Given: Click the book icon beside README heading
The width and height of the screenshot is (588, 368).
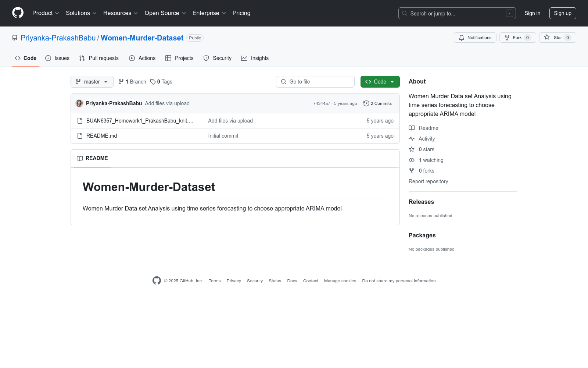Looking at the screenshot, I should click(x=80, y=158).
